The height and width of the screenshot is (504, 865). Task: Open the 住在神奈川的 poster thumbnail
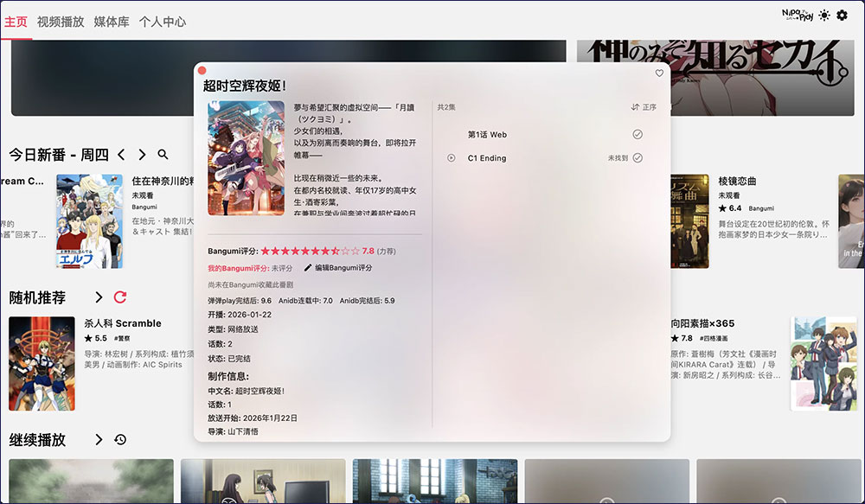click(x=89, y=221)
